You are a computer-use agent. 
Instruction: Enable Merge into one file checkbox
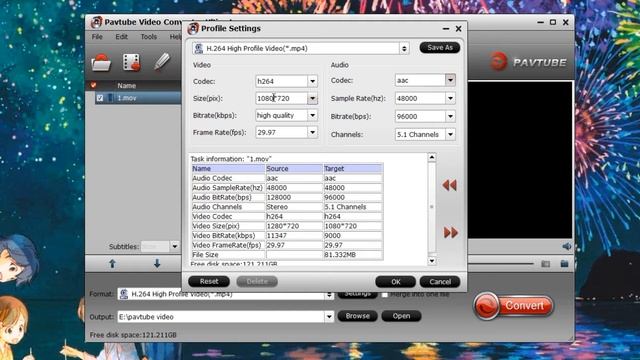[x=384, y=294]
